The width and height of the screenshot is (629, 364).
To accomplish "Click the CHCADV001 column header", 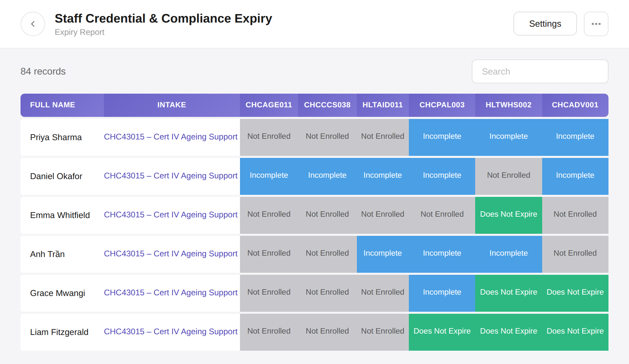I will [x=575, y=105].
